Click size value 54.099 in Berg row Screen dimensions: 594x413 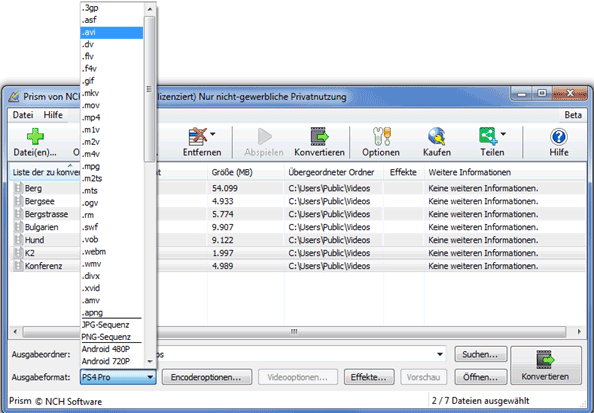point(225,188)
